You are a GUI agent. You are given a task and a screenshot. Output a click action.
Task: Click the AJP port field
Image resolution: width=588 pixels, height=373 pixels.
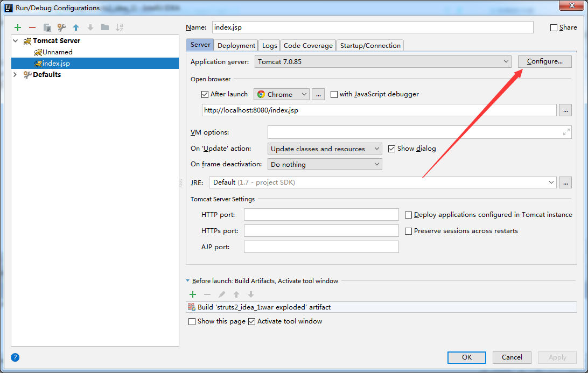(x=321, y=247)
